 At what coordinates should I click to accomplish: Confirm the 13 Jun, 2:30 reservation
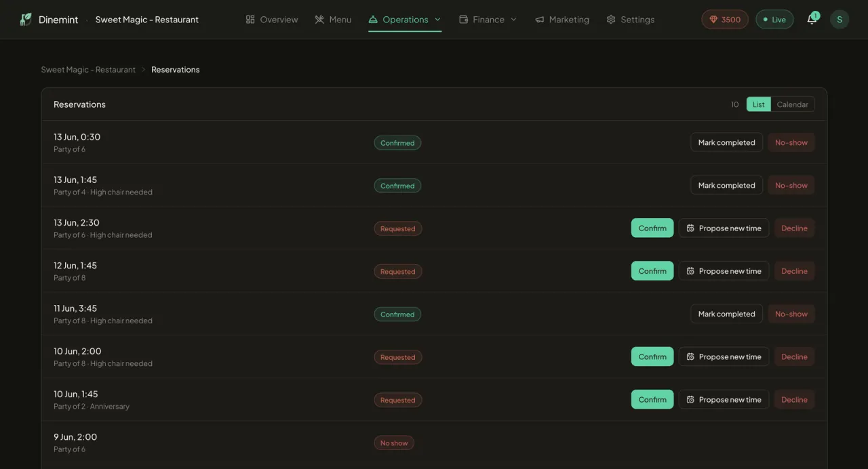coord(652,228)
